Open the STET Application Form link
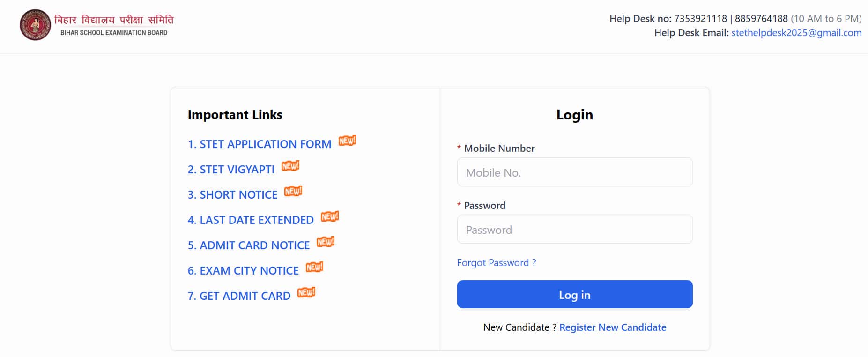 (x=259, y=144)
